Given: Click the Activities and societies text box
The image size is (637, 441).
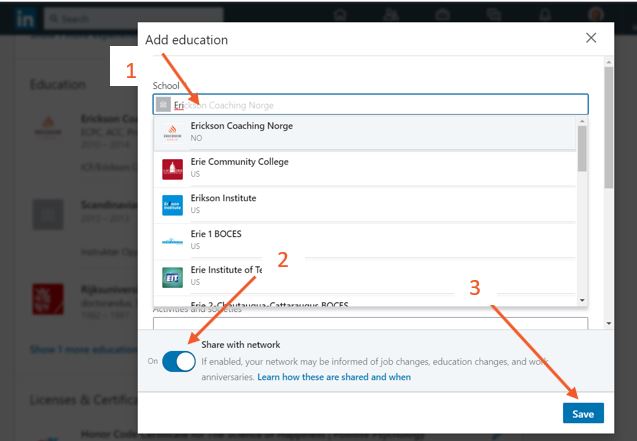Looking at the screenshot, I should point(370,323).
